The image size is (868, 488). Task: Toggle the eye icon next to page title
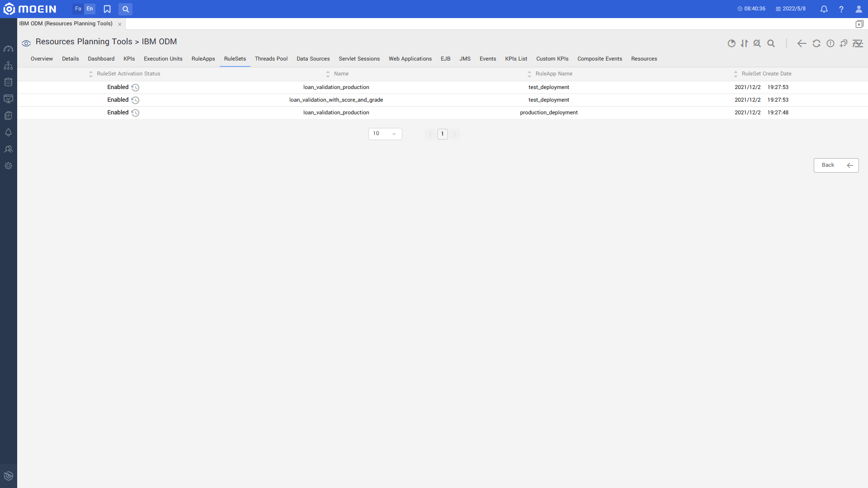(26, 43)
